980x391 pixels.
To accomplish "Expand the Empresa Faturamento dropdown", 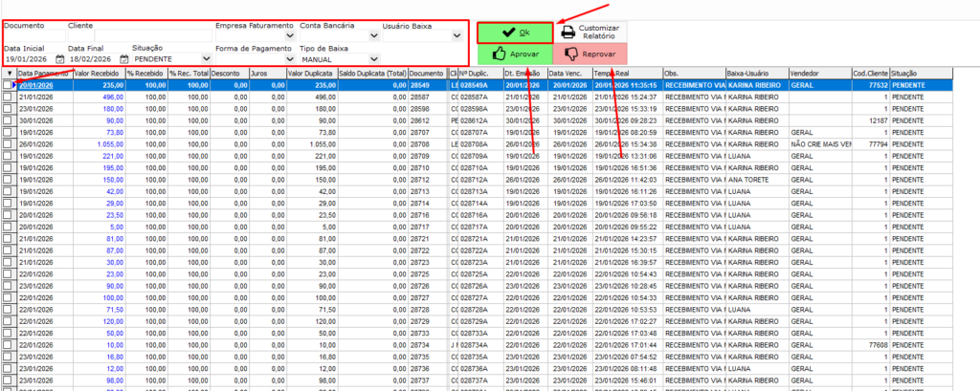I will tap(290, 35).
